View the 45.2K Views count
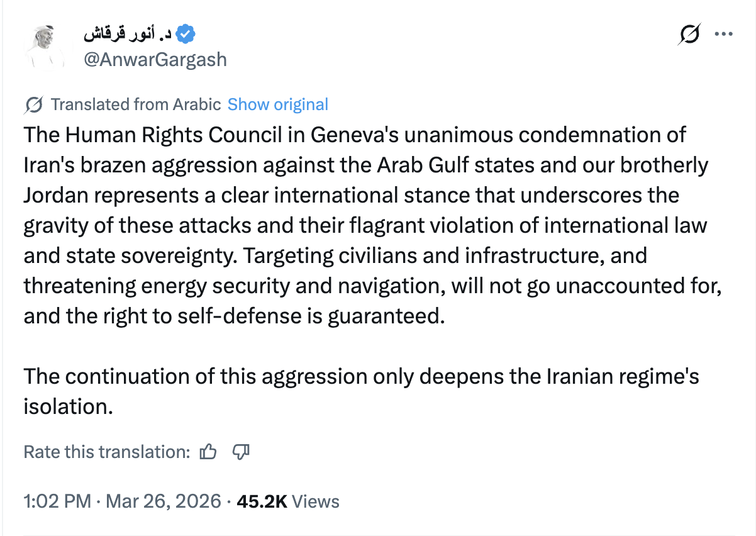 pyautogui.click(x=262, y=501)
